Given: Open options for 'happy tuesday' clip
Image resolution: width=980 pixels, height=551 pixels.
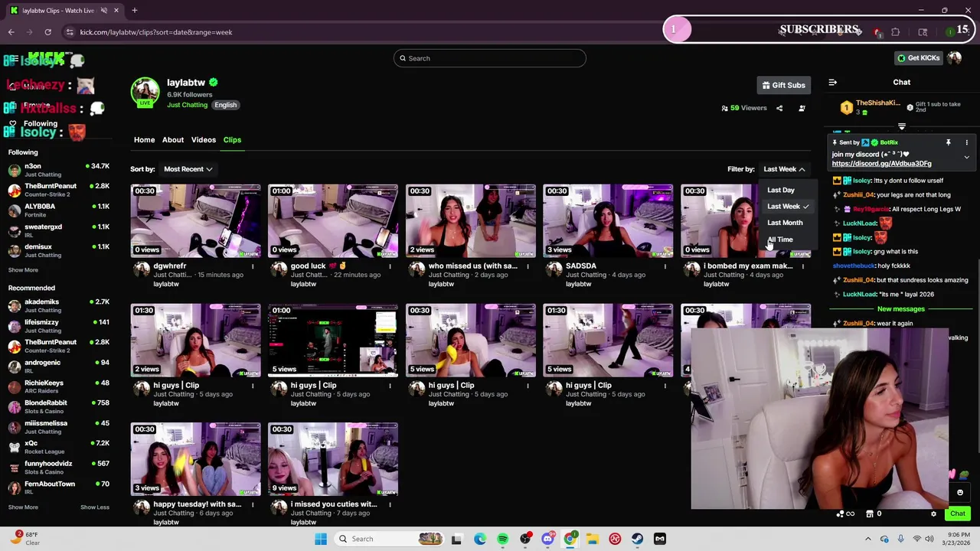Looking at the screenshot, I should coord(253,504).
